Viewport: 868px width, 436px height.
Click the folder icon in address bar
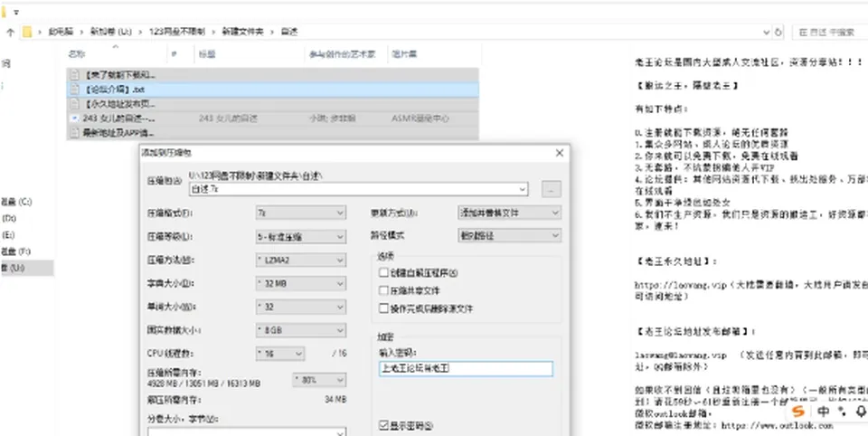pyautogui.click(x=27, y=33)
